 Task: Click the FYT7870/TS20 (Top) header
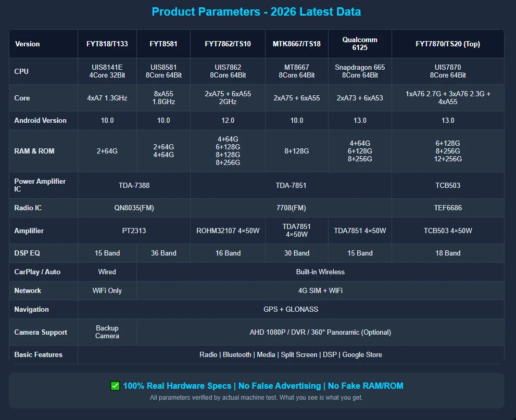pyautogui.click(x=448, y=44)
